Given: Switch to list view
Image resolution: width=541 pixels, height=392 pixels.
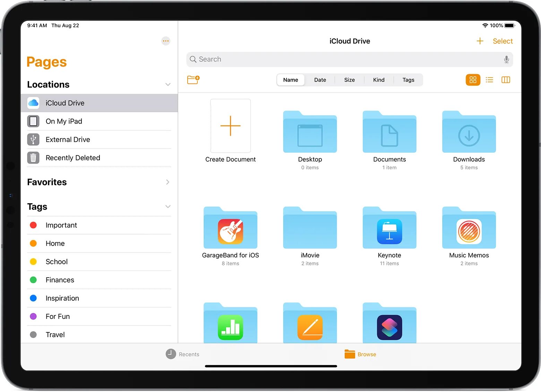Looking at the screenshot, I should [489, 80].
